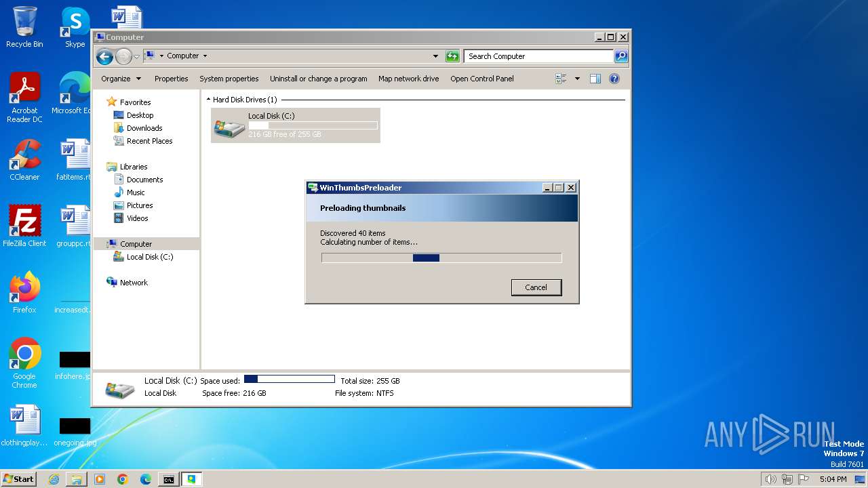Click the 5:04 PM system clock
The width and height of the screenshot is (868, 488).
(833, 479)
